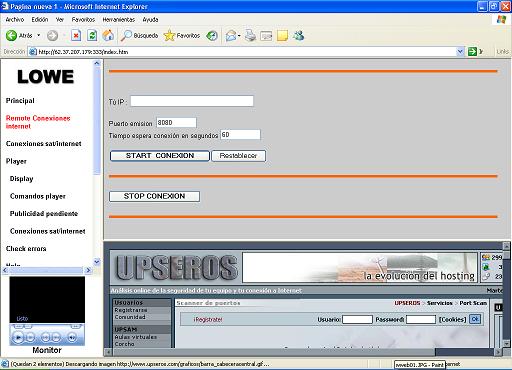Open the address bar dropdown arrow

click(460, 52)
